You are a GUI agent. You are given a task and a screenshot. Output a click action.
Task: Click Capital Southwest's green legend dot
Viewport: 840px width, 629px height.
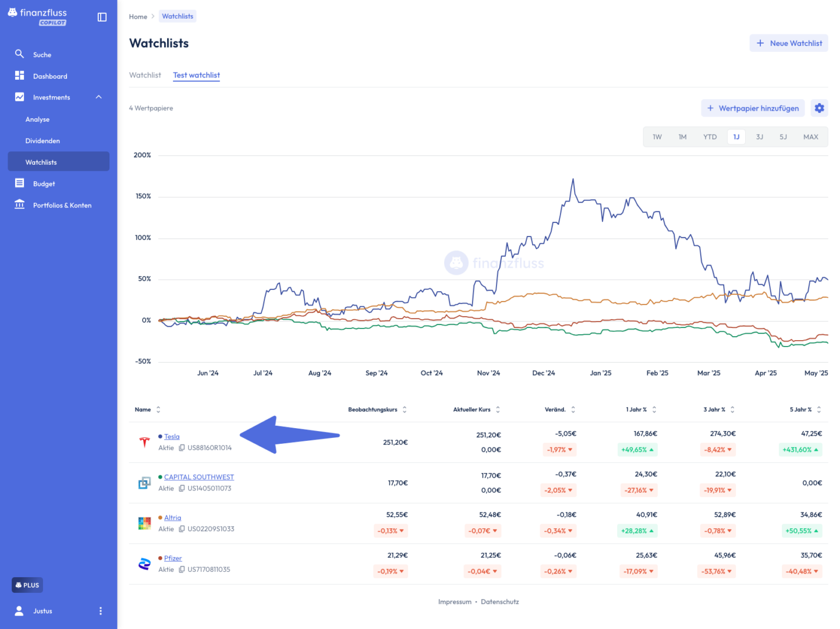(x=160, y=477)
